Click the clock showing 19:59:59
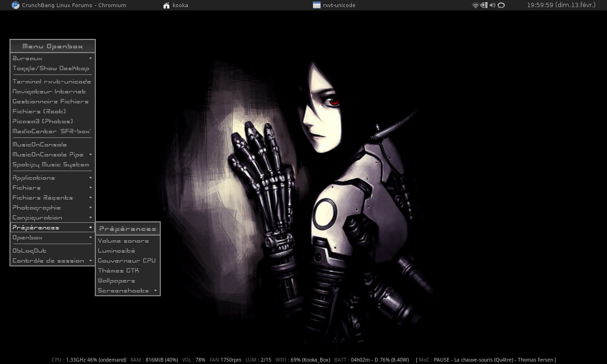607x364 pixels. click(561, 5)
